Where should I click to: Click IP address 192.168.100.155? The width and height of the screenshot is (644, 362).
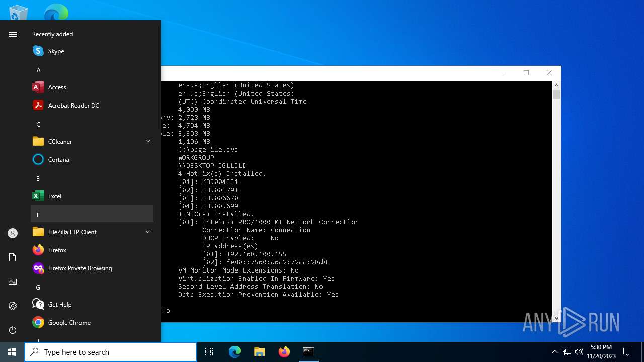click(257, 254)
